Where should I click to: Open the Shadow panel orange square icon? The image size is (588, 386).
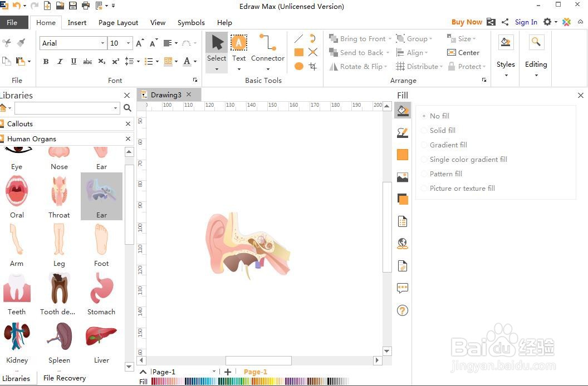(403, 155)
